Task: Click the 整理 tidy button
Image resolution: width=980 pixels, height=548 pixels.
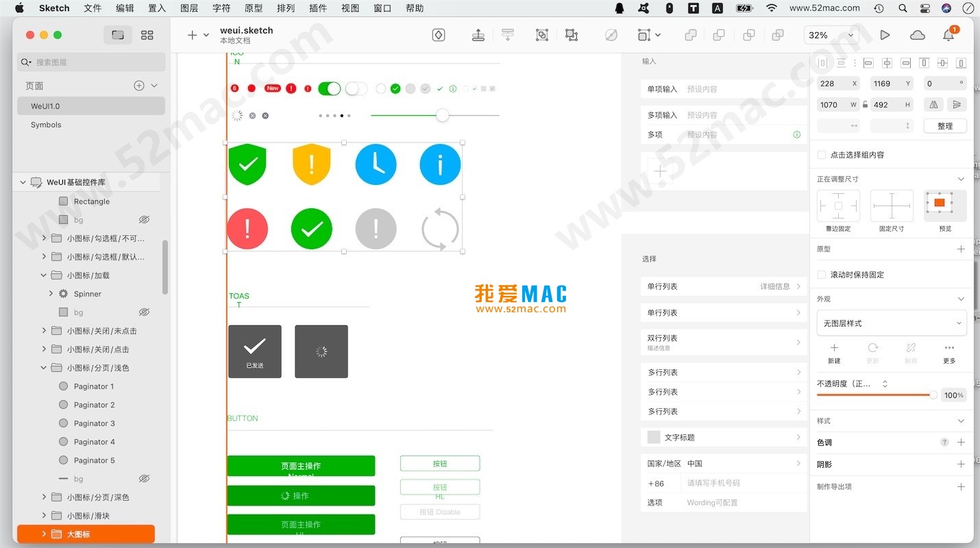Action: [x=945, y=126]
